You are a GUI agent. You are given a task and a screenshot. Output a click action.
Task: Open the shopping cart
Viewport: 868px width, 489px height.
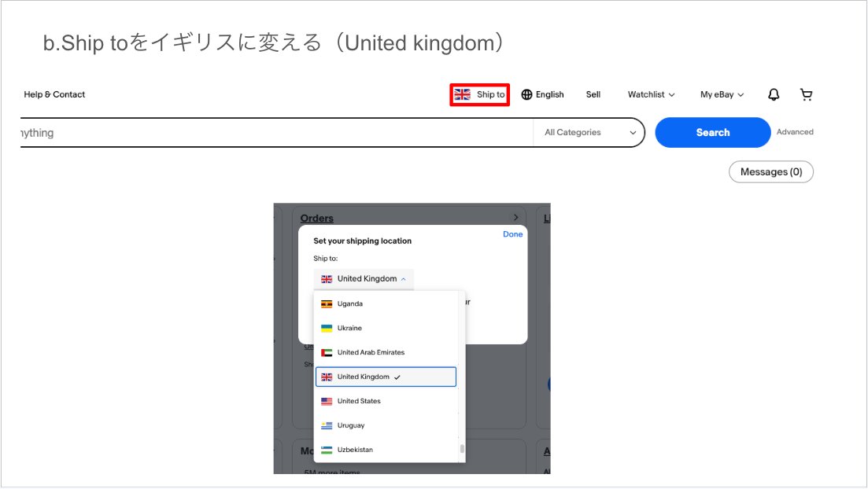[x=806, y=94]
